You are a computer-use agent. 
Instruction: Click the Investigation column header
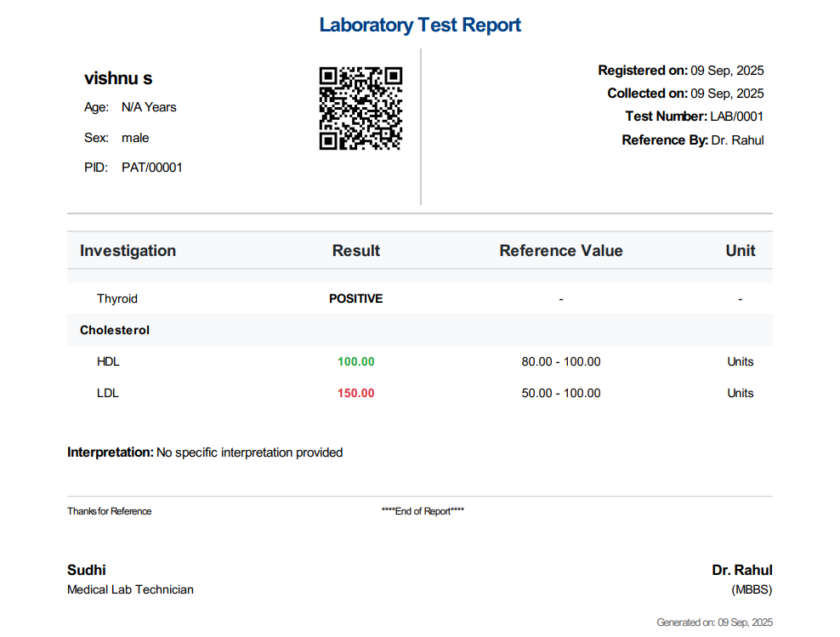[x=128, y=250]
